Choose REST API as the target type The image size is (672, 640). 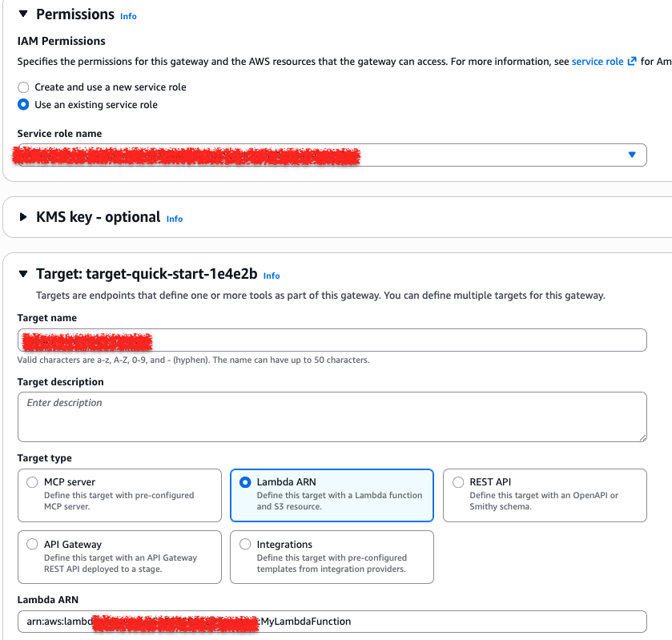click(x=457, y=481)
